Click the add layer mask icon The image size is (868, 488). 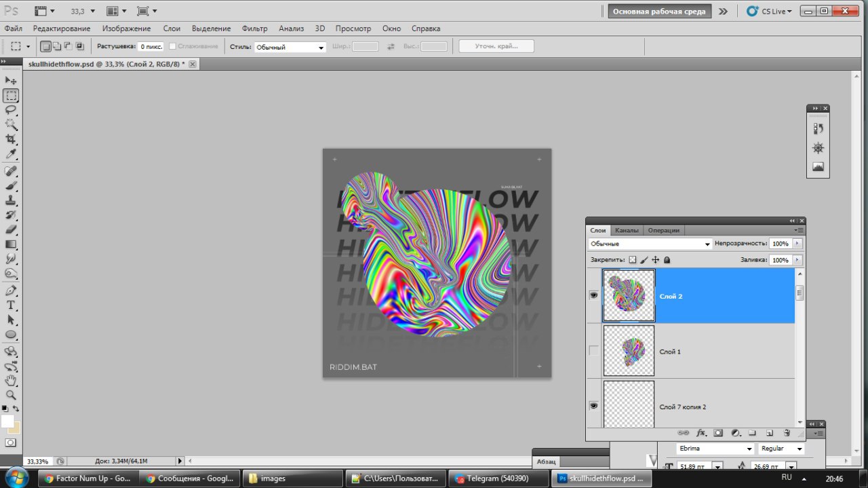pyautogui.click(x=718, y=432)
